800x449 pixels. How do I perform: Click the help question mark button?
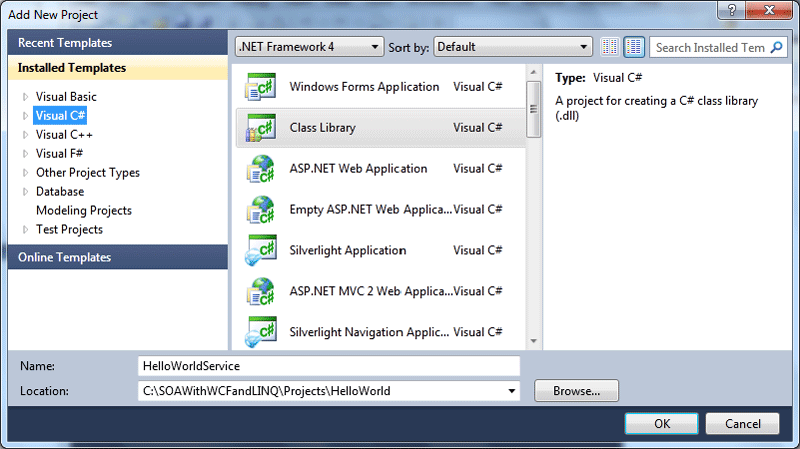732,10
